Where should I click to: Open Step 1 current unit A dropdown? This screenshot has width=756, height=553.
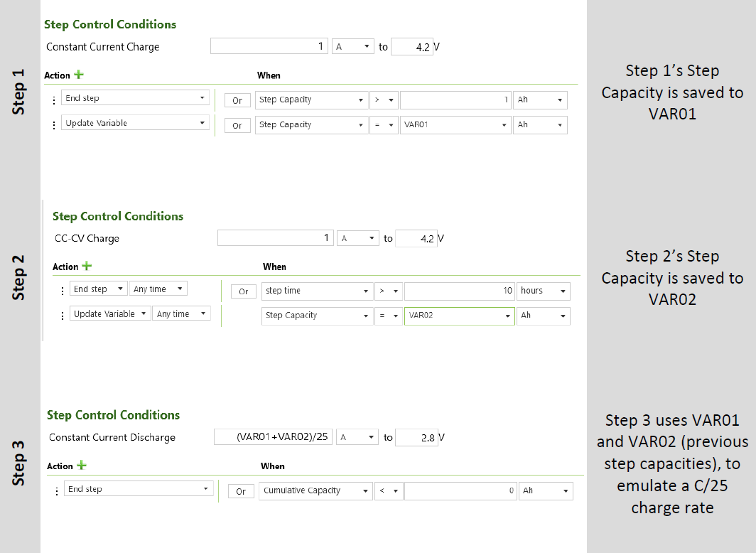[x=353, y=46]
